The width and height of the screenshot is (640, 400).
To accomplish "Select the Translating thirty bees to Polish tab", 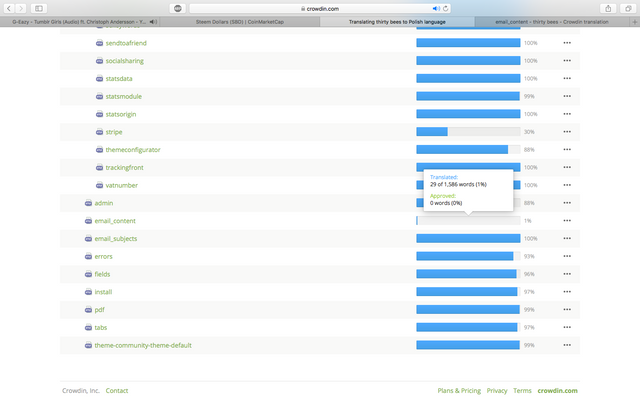I will point(397,22).
